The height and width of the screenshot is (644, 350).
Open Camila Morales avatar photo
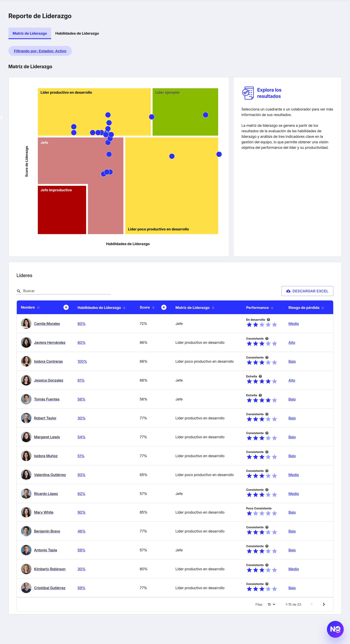[26, 323]
